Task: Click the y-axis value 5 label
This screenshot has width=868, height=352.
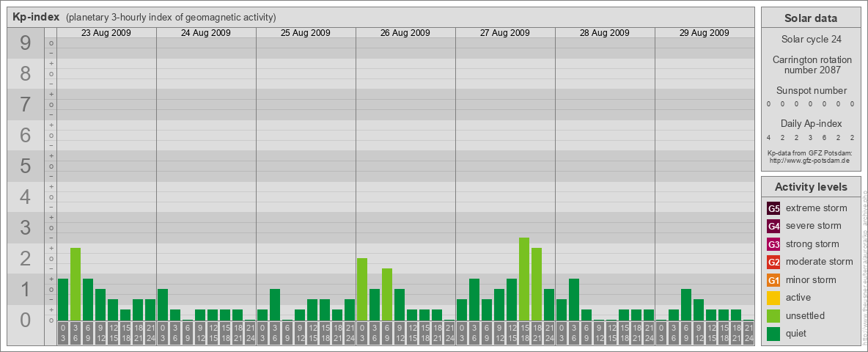Action: (x=26, y=166)
